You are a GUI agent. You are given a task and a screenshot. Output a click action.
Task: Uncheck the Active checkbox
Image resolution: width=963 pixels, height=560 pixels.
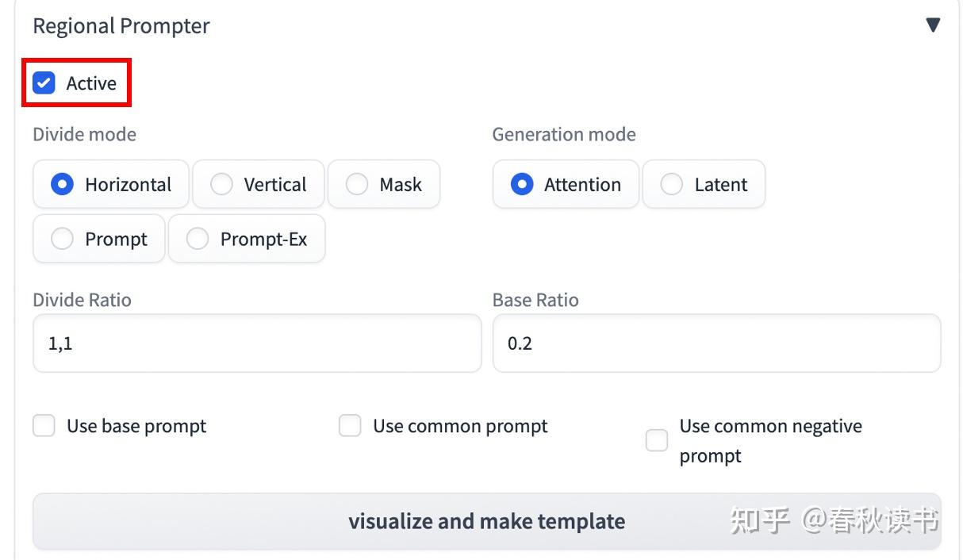(x=44, y=82)
